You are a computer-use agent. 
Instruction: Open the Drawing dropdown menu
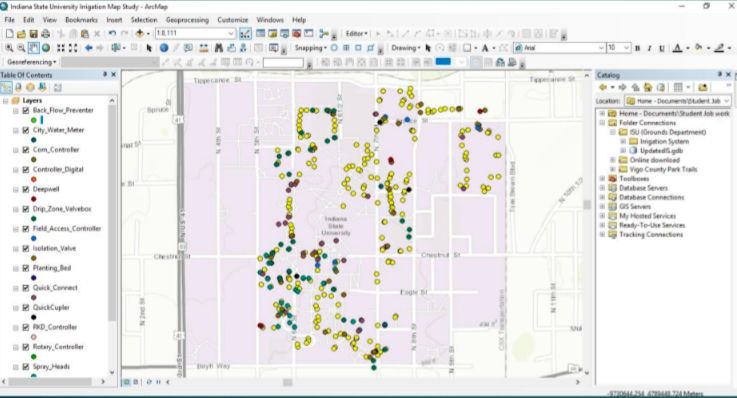click(x=406, y=48)
